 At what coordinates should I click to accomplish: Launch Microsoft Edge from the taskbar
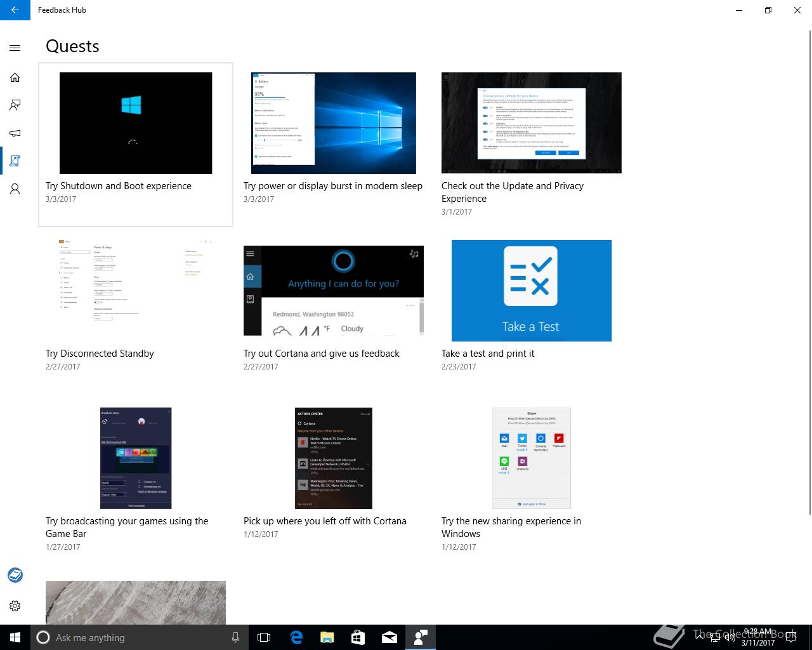(296, 637)
